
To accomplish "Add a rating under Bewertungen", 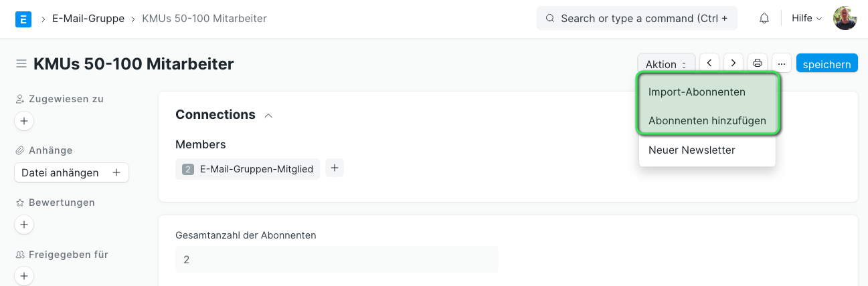I will (24, 225).
